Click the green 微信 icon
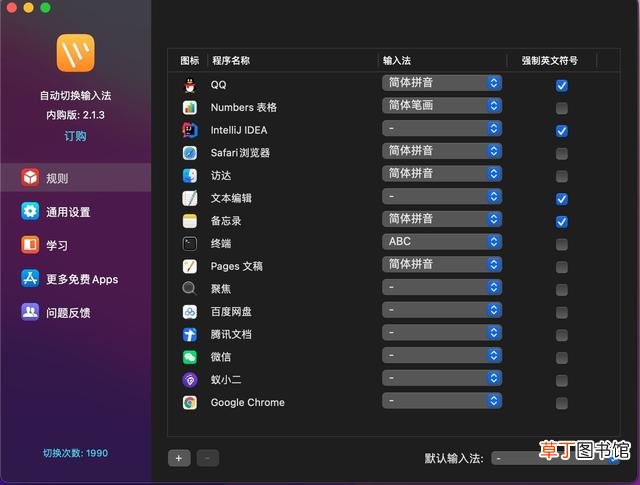The width and height of the screenshot is (640, 485). (189, 357)
